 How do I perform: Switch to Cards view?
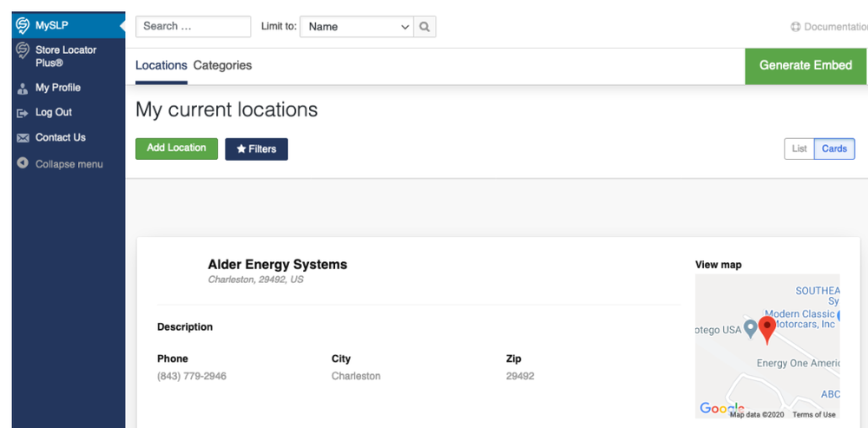click(834, 148)
